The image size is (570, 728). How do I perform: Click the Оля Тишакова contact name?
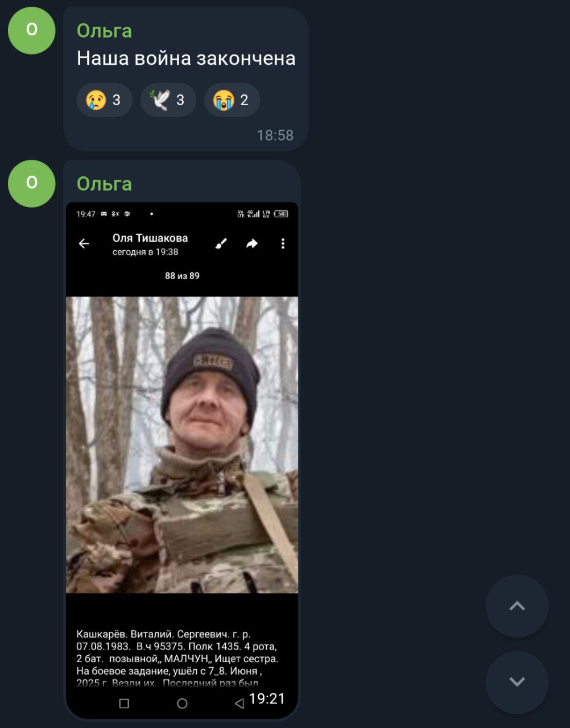(x=150, y=238)
